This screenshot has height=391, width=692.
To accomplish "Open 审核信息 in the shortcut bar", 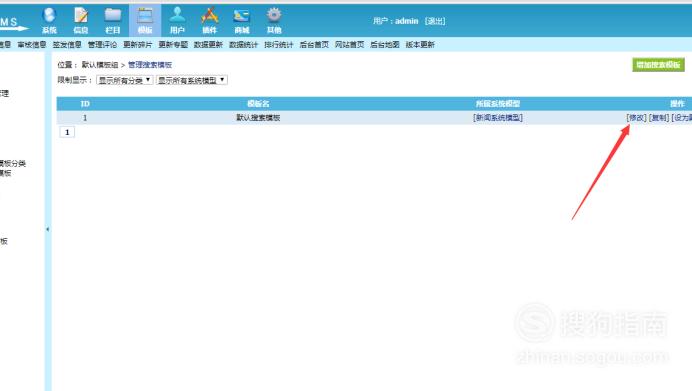I will click(32, 45).
